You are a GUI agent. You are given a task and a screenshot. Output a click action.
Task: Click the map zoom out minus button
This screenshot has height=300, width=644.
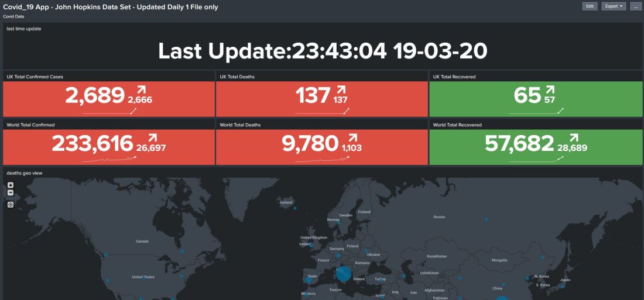pos(11,192)
